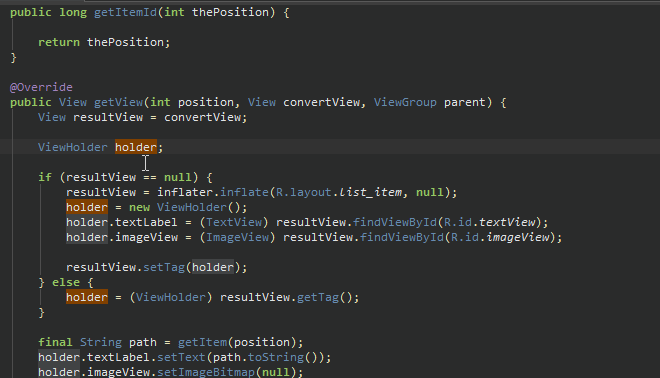This screenshot has width=660, height=378.
Task: Click the 'inflater' identifier
Action: 185,192
